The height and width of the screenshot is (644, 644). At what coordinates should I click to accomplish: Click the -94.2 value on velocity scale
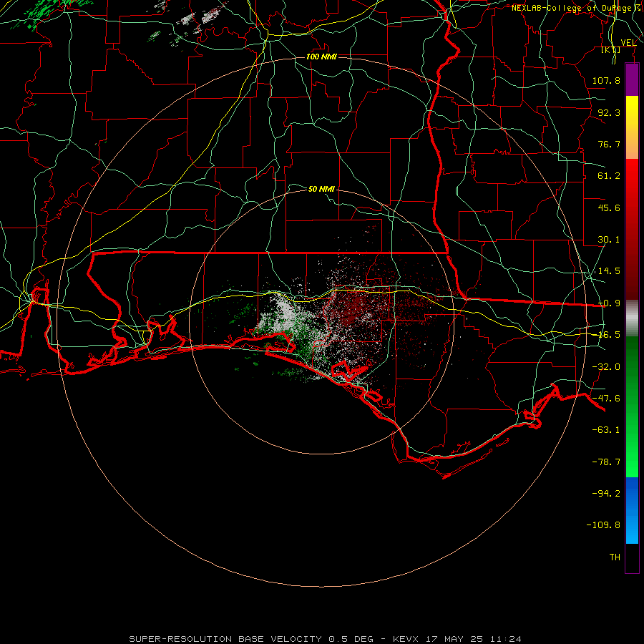(606, 494)
